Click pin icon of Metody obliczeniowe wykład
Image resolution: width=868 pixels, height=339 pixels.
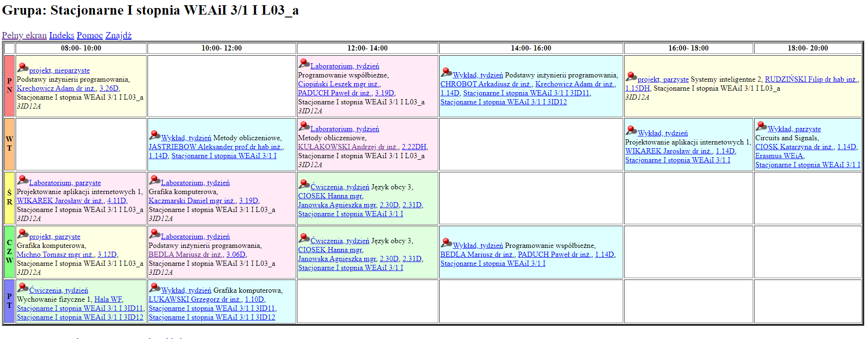[155, 135]
